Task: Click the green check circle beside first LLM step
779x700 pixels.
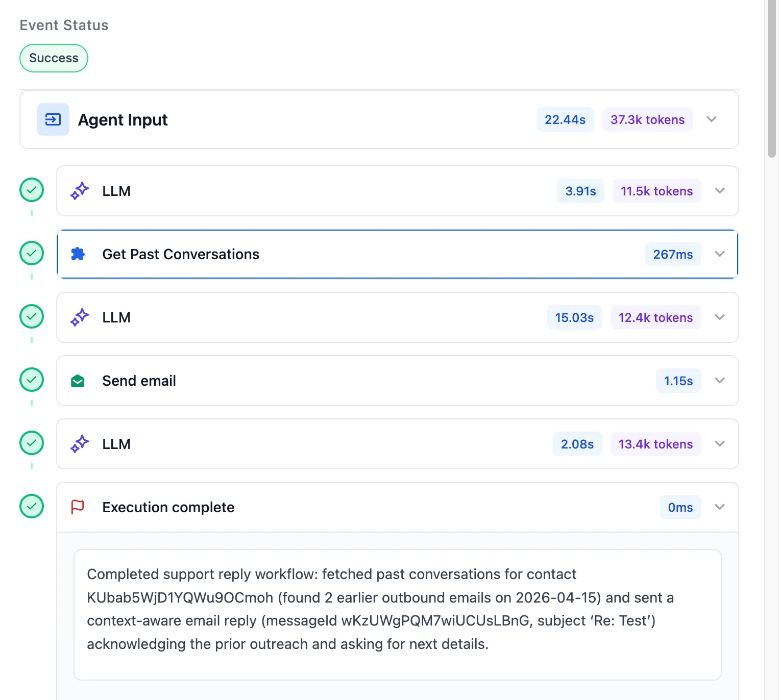Action: [x=32, y=190]
